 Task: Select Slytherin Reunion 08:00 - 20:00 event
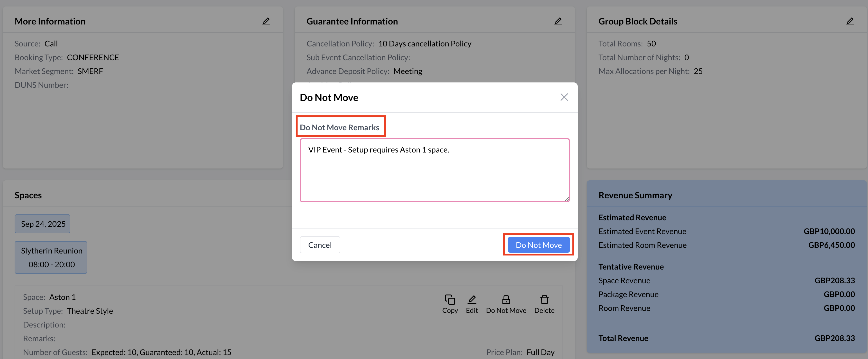tap(51, 257)
